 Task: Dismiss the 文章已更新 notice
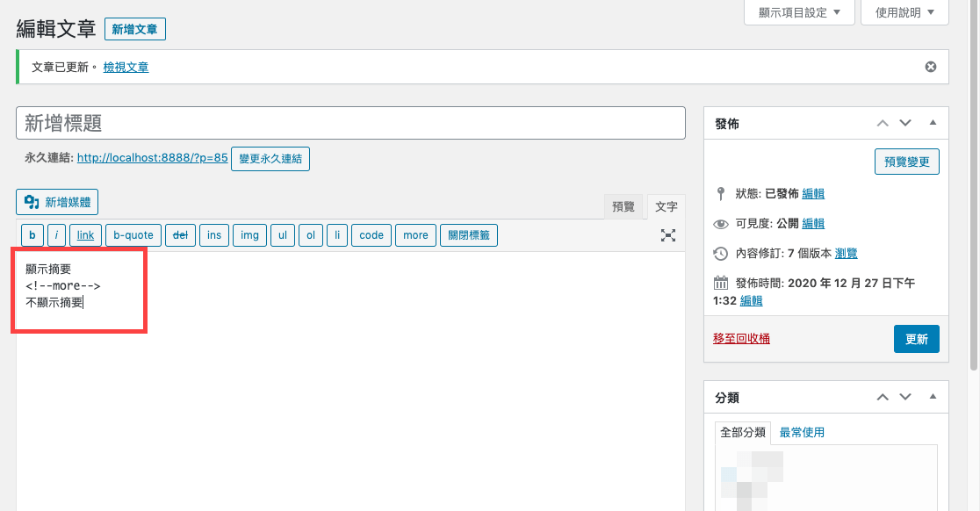tap(931, 67)
